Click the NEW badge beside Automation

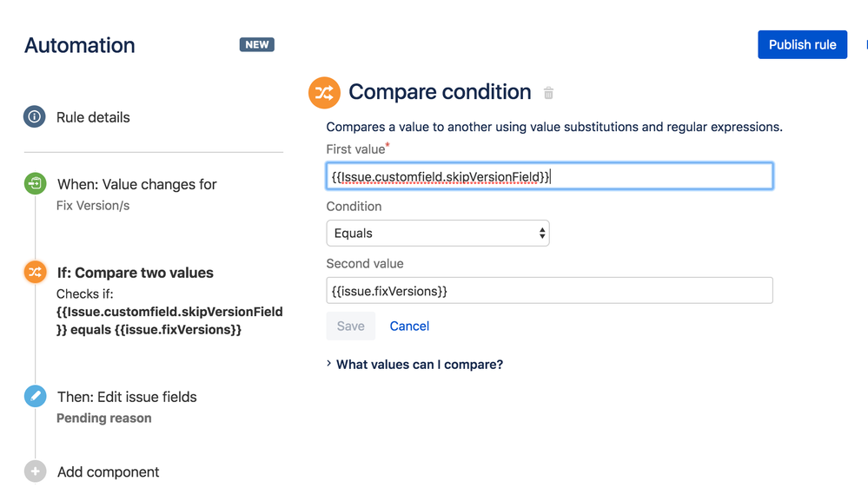click(x=256, y=45)
